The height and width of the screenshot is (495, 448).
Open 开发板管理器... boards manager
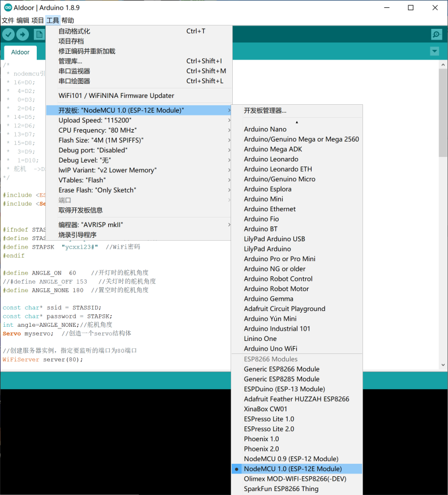[297, 110]
